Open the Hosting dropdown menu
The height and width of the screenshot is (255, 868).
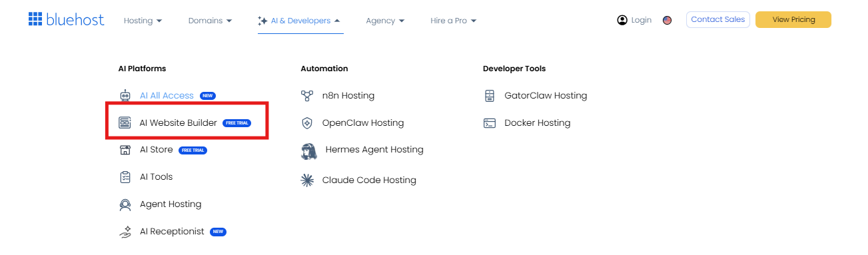143,21
